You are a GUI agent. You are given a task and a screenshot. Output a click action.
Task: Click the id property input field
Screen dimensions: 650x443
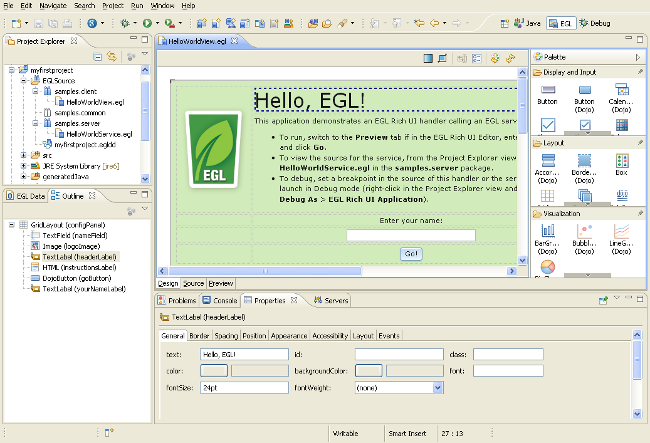[399, 354]
